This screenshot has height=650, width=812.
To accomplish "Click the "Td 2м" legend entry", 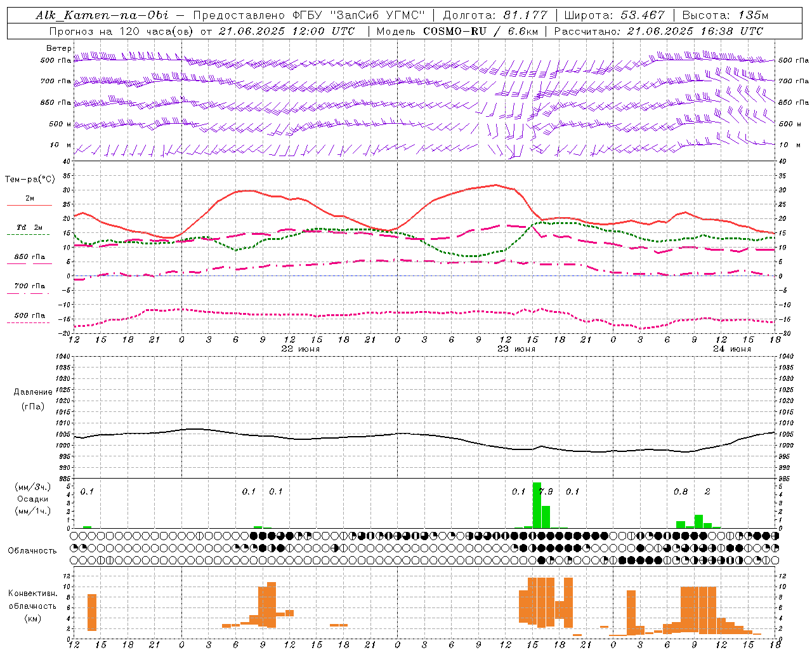I will click(30, 227).
